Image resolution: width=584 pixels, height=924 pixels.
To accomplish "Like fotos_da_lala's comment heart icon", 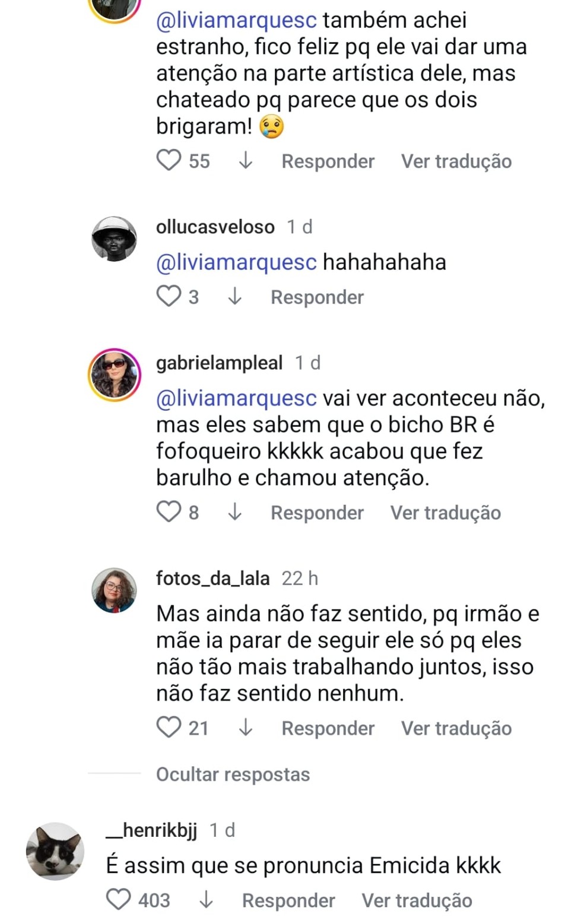I will point(168,727).
